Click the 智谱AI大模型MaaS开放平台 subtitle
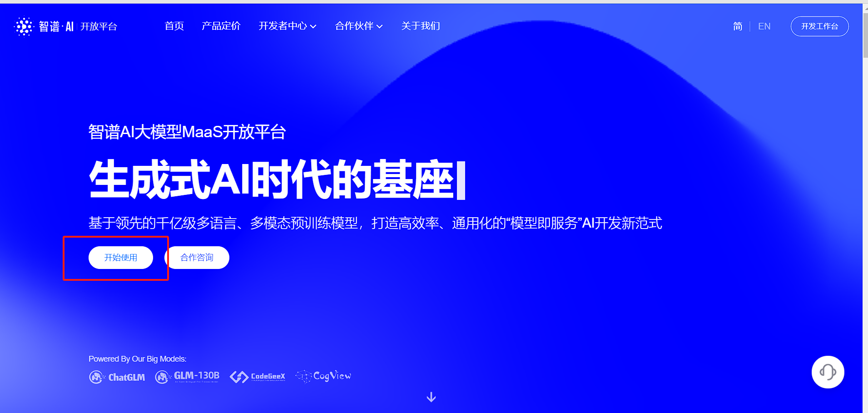The image size is (868, 413). pyautogui.click(x=187, y=132)
